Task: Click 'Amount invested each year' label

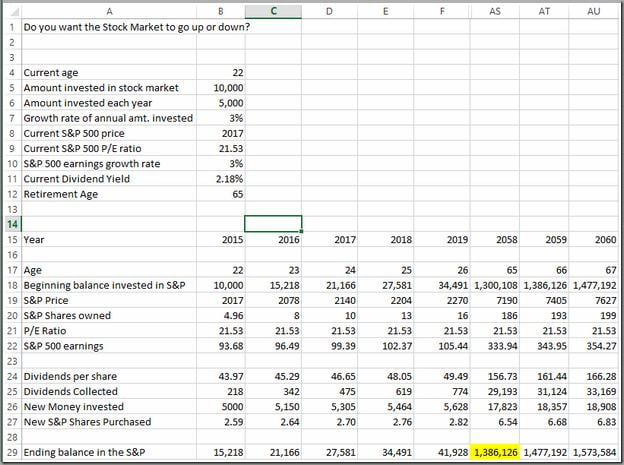Action: click(88, 103)
